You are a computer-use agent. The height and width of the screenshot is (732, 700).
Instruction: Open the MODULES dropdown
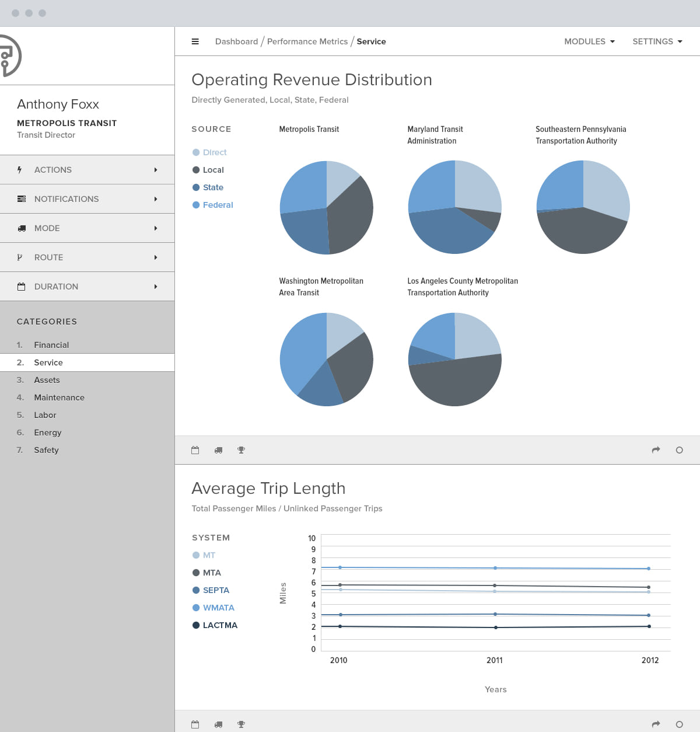pyautogui.click(x=589, y=41)
